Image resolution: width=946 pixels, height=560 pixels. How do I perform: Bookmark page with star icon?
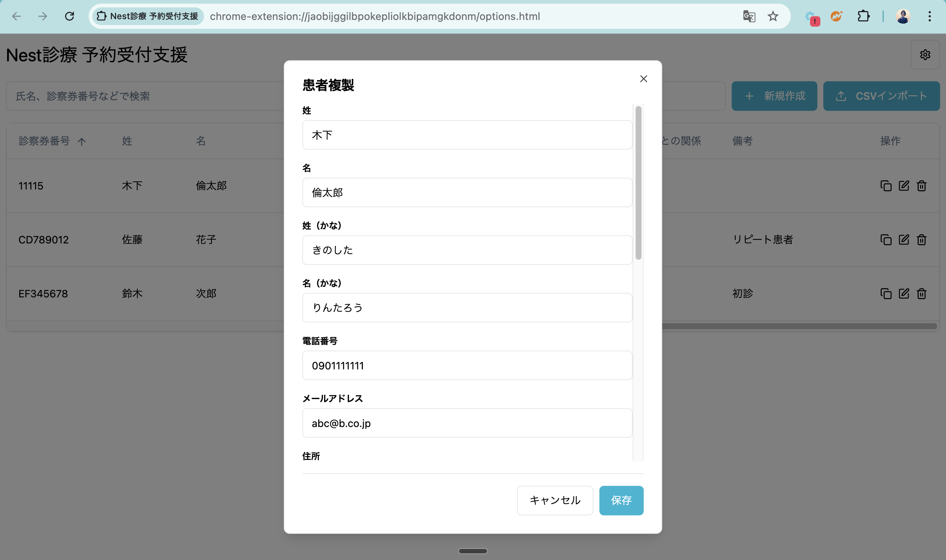[x=773, y=16]
